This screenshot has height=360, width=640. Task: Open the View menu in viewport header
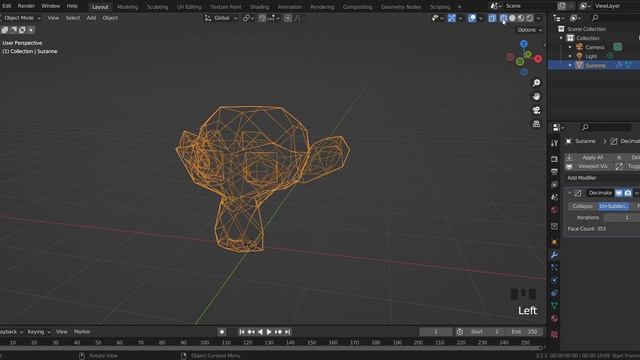click(x=53, y=18)
